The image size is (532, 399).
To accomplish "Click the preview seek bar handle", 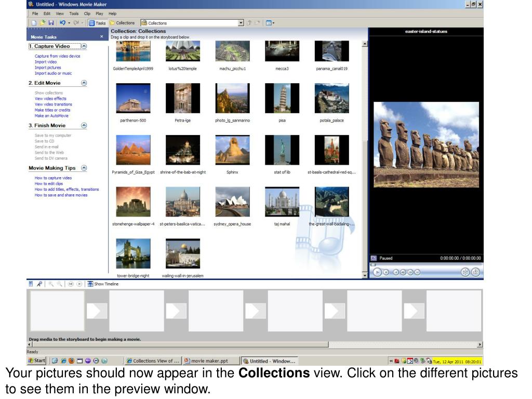I will point(373,264).
